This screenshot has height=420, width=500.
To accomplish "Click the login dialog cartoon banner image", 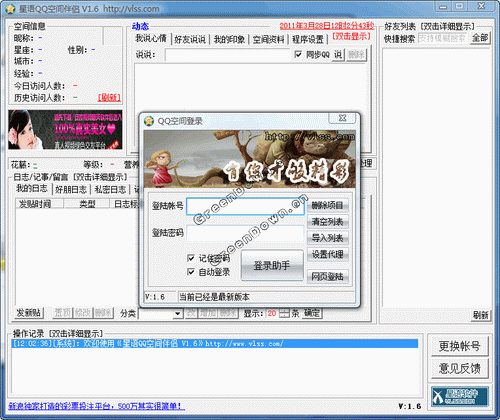I will click(249, 159).
